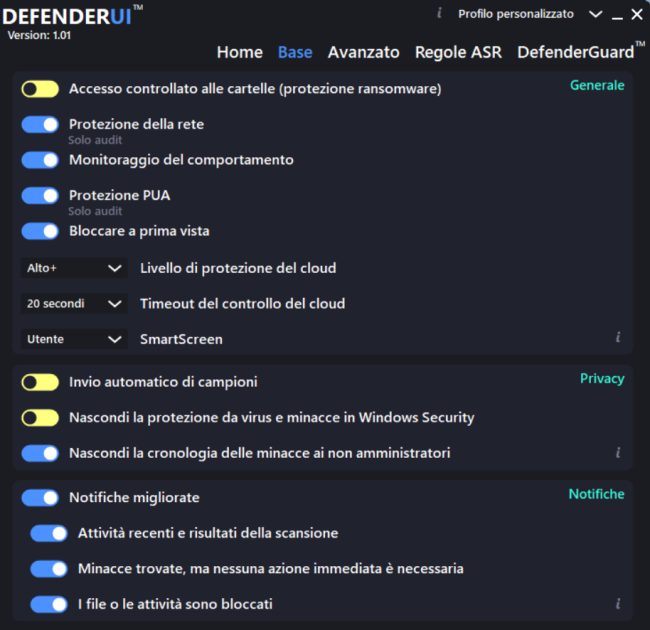Enable Accesso controllato alle cartelle toggle
The width and height of the screenshot is (650, 630).
pos(40,89)
